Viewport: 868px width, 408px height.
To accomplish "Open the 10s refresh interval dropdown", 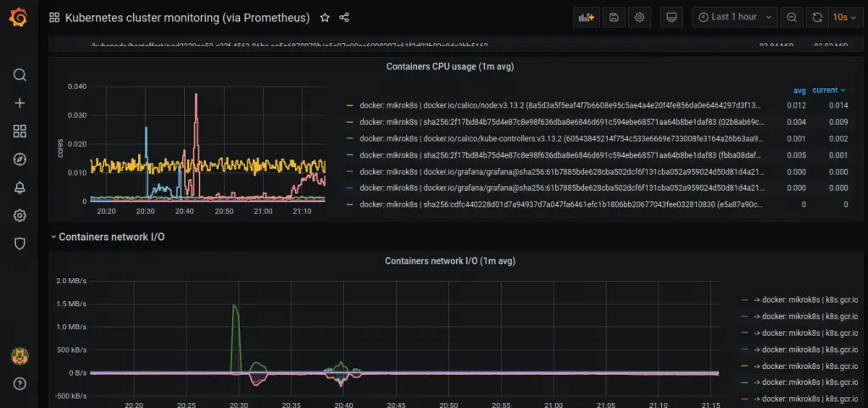I will tap(844, 17).
